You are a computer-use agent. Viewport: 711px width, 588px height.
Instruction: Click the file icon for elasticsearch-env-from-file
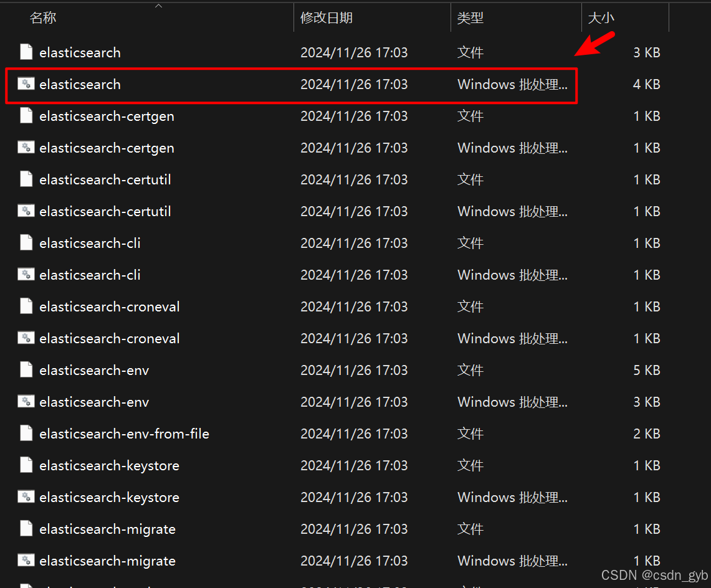pos(26,433)
